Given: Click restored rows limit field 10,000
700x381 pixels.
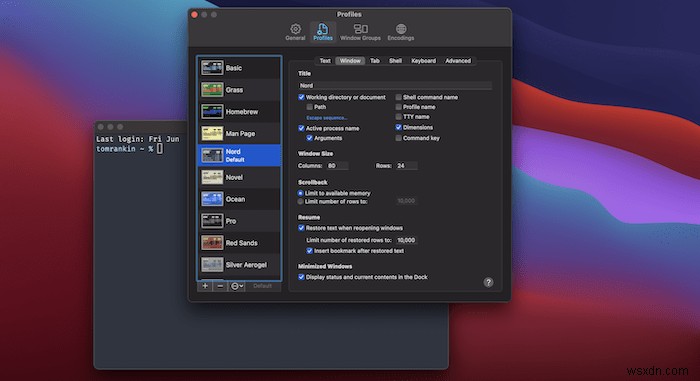Looking at the screenshot, I should [407, 240].
